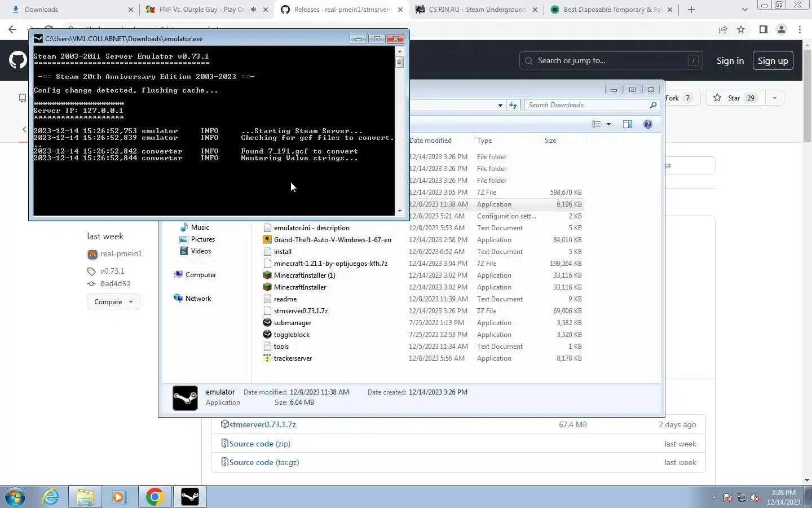Open the Windows Start button
This screenshot has width=812, height=508.
[x=15, y=497]
